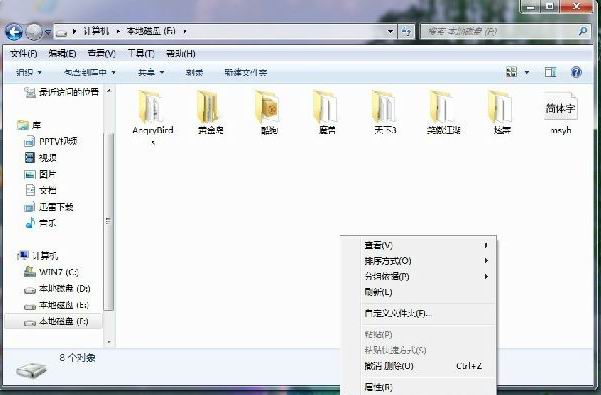Viewport: 601px width, 395px height.
Task: Open the 迅雷下载 library in sidebar
Action: (49, 207)
